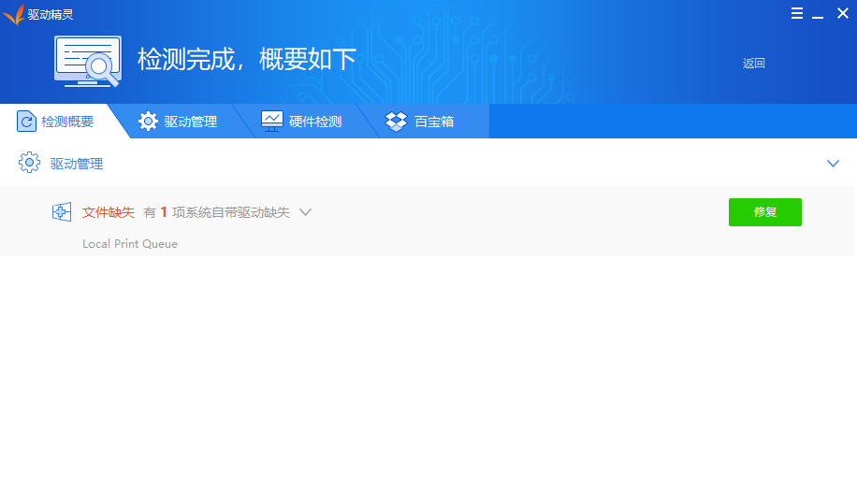Click the 驱动管理 section gear icon
The width and height of the screenshot is (857, 504).
30,163
